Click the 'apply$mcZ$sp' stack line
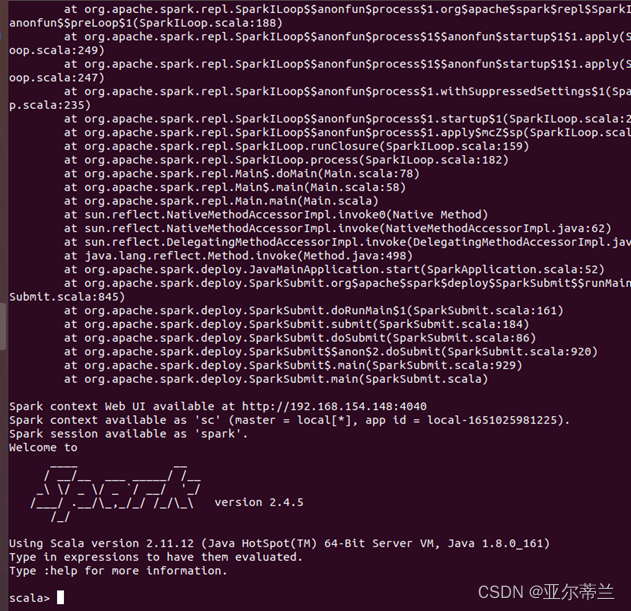 (x=347, y=132)
